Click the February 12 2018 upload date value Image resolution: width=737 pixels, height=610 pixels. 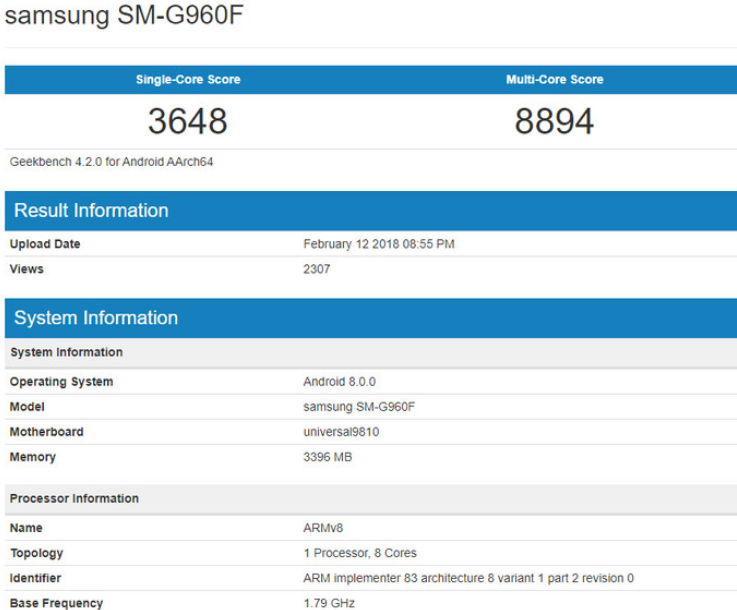(379, 244)
